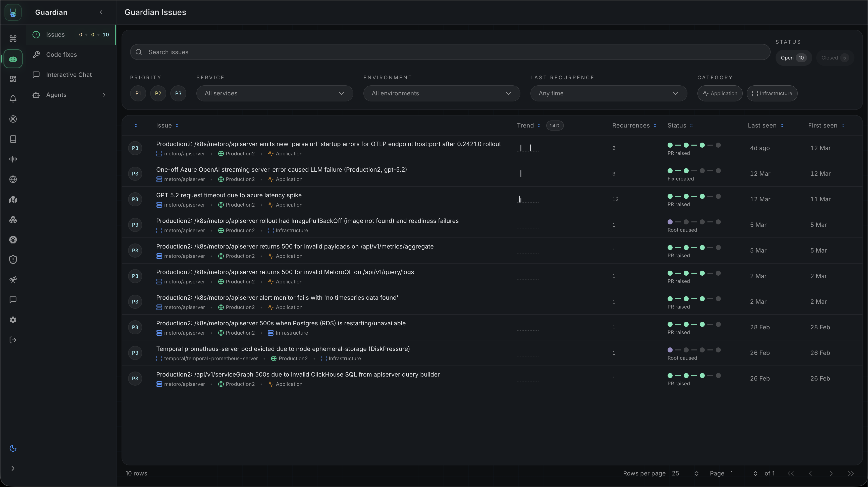Screen dimensions: 868x487
Task: Click the status progress dots for ImagePullBackOff issue
Action: [x=694, y=222]
